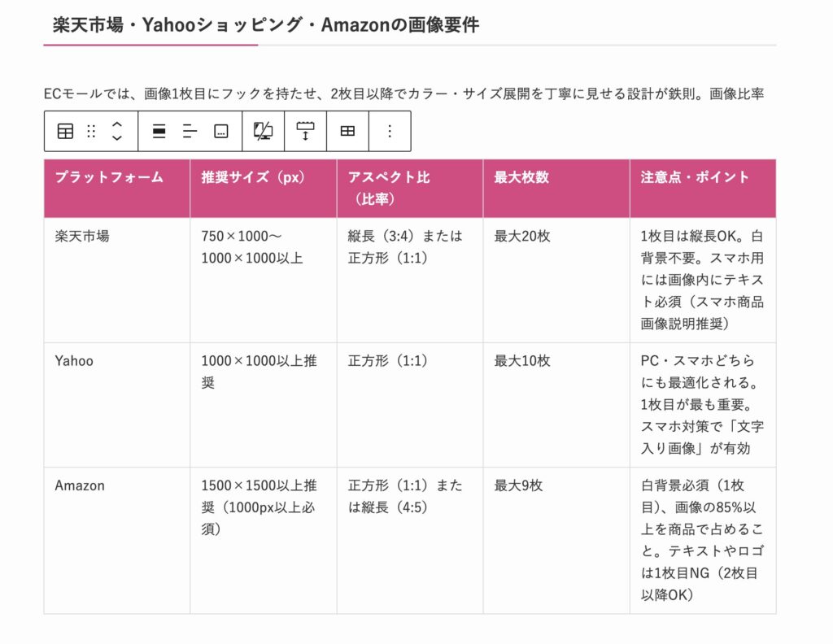Image resolution: width=833 pixels, height=644 pixels.
Task: Move the table block up
Action: (117, 124)
